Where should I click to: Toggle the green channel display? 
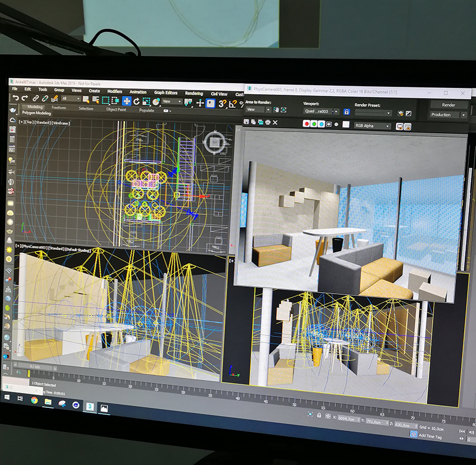(314, 124)
